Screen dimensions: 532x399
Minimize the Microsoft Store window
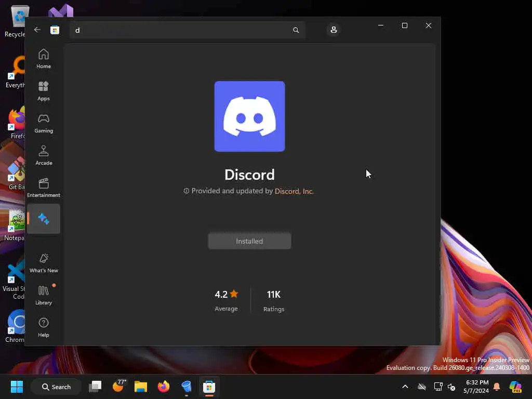(381, 25)
